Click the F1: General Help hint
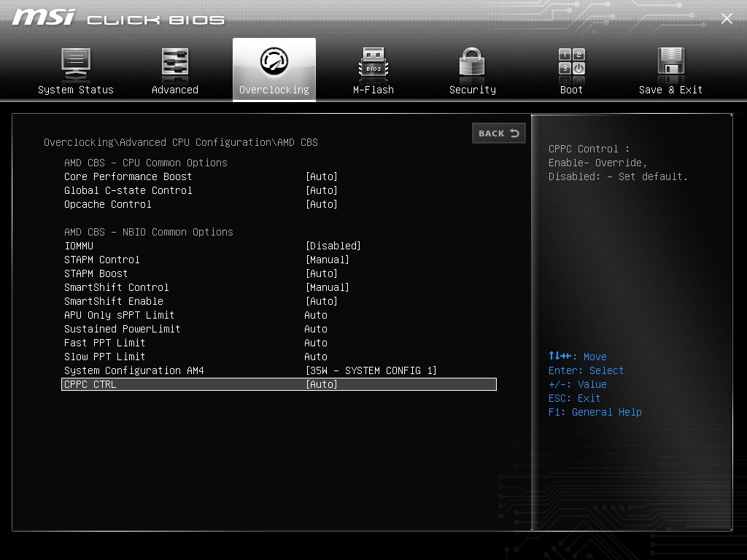The height and width of the screenshot is (560, 747). pyautogui.click(x=595, y=412)
